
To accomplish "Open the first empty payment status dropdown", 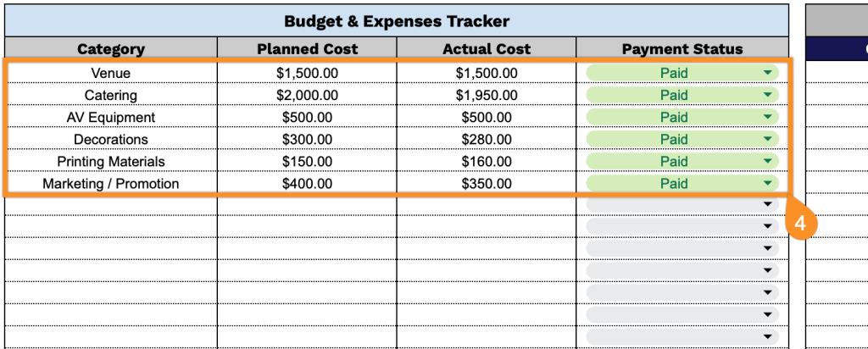I will click(768, 204).
